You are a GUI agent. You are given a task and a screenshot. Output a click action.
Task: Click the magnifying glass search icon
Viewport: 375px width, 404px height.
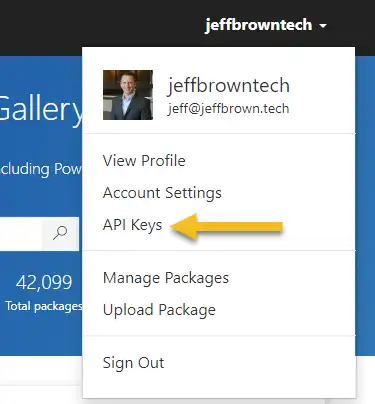(60, 233)
